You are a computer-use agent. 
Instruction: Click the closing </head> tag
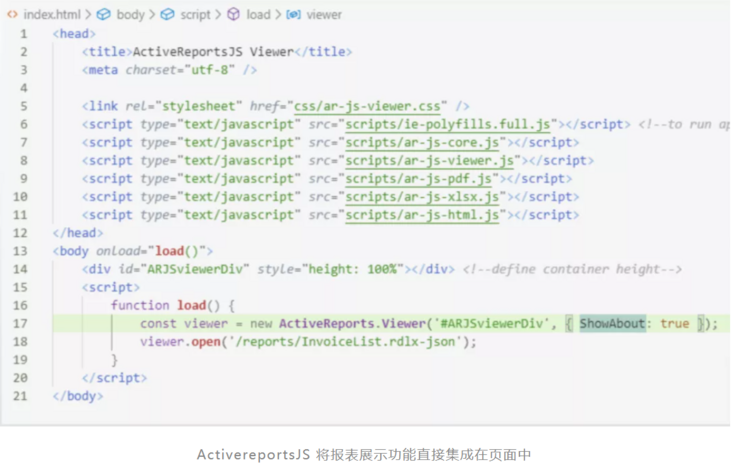click(x=78, y=233)
